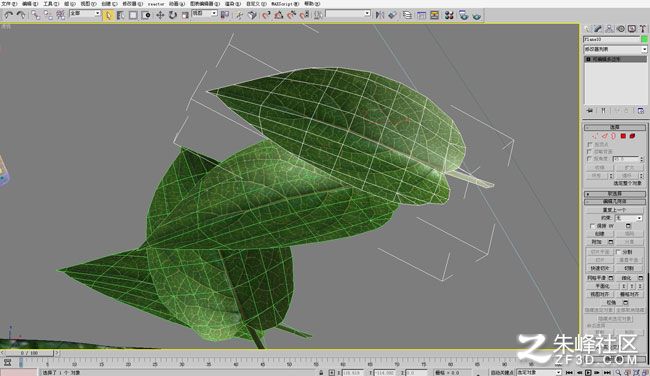
Task: Open the MAXScript menu
Action: pyautogui.click(x=285, y=4)
